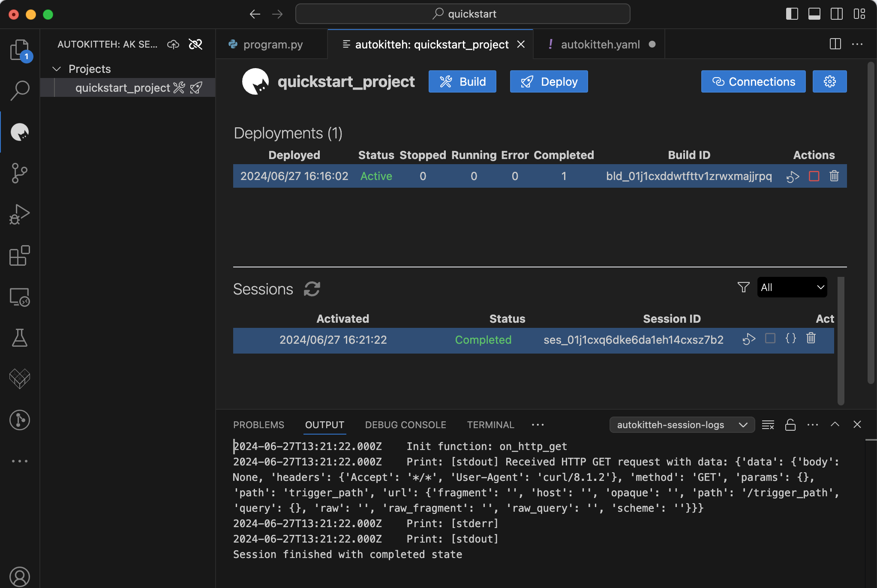877x588 pixels.
Task: Open the GitLens diamond icon in activity bar
Action: point(20,379)
